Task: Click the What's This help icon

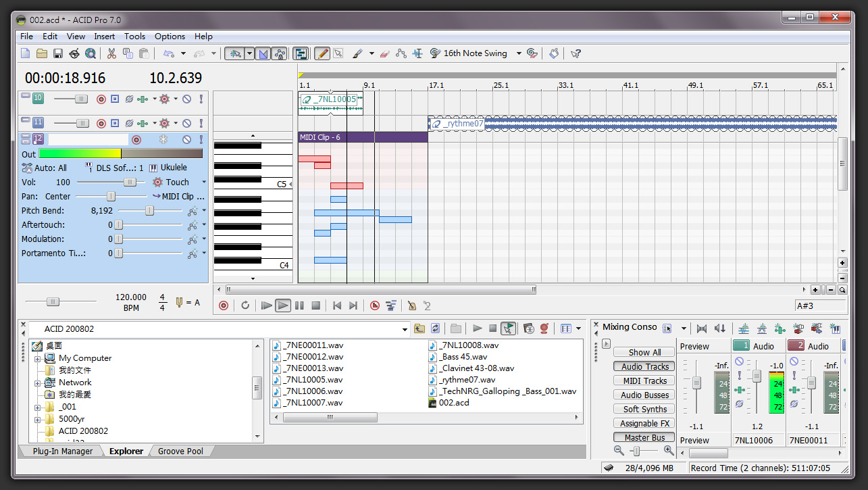Action: tap(576, 53)
